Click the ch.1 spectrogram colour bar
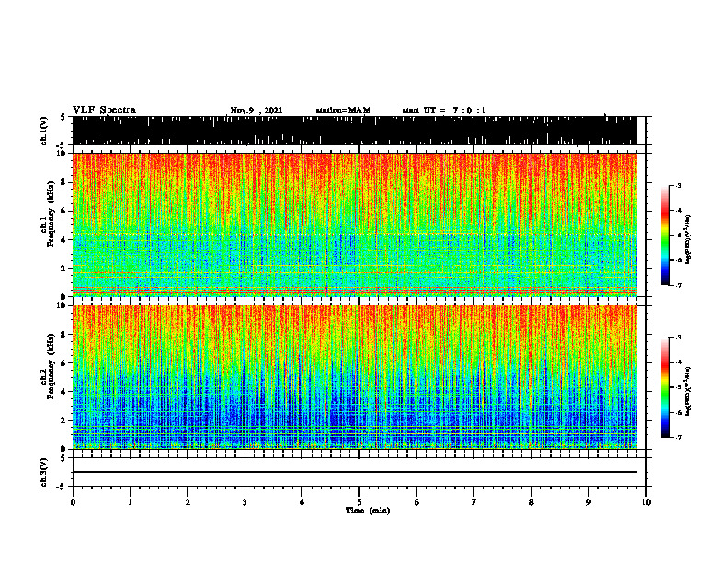The width and height of the screenshot is (728, 563). click(665, 236)
